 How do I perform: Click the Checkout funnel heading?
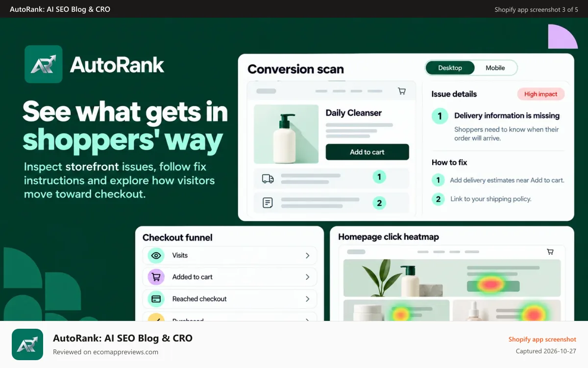[177, 237]
